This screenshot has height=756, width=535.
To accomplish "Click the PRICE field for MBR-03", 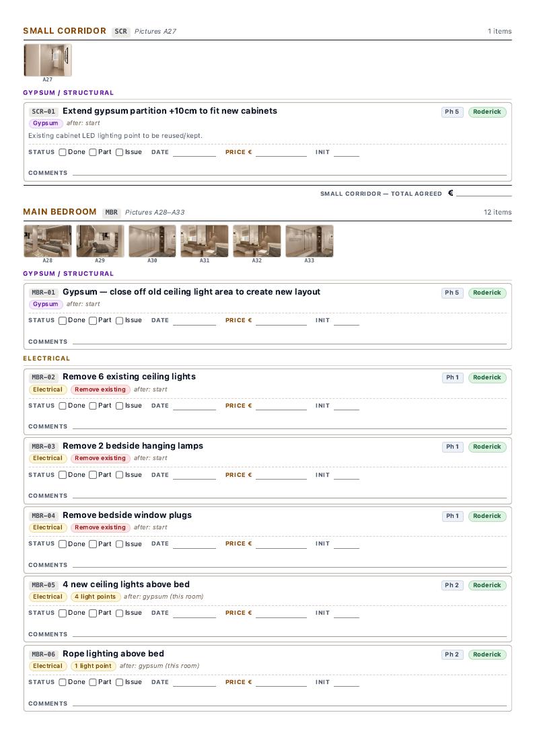I will coord(281,476).
